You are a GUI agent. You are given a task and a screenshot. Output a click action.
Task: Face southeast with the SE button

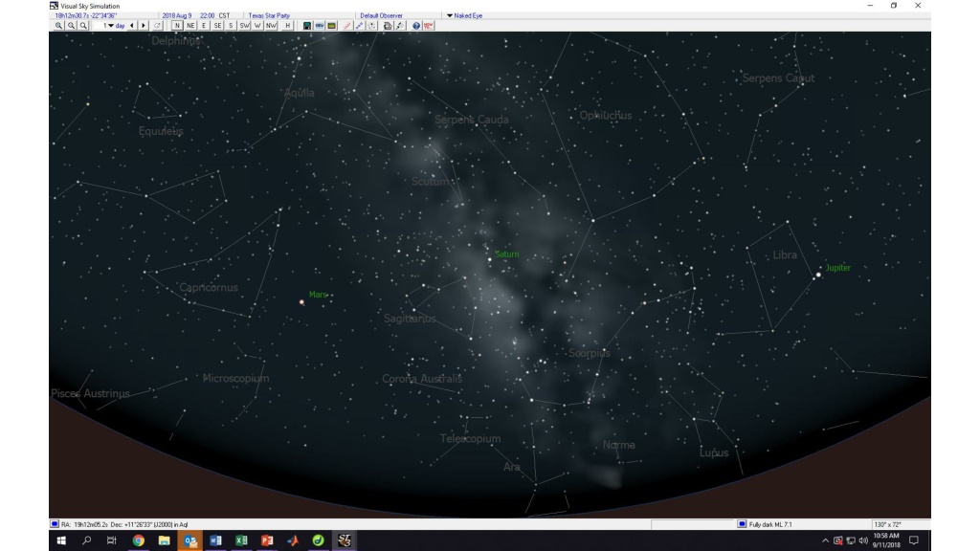coord(217,26)
